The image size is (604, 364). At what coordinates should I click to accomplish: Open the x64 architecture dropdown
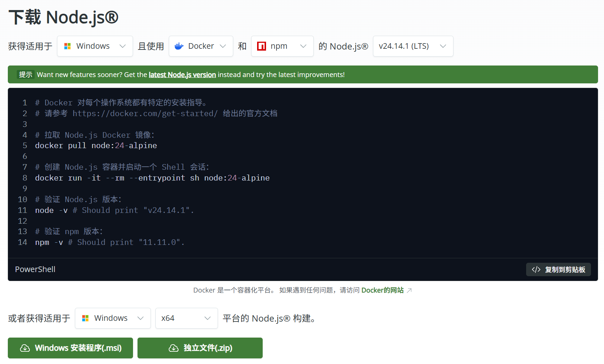(x=186, y=318)
